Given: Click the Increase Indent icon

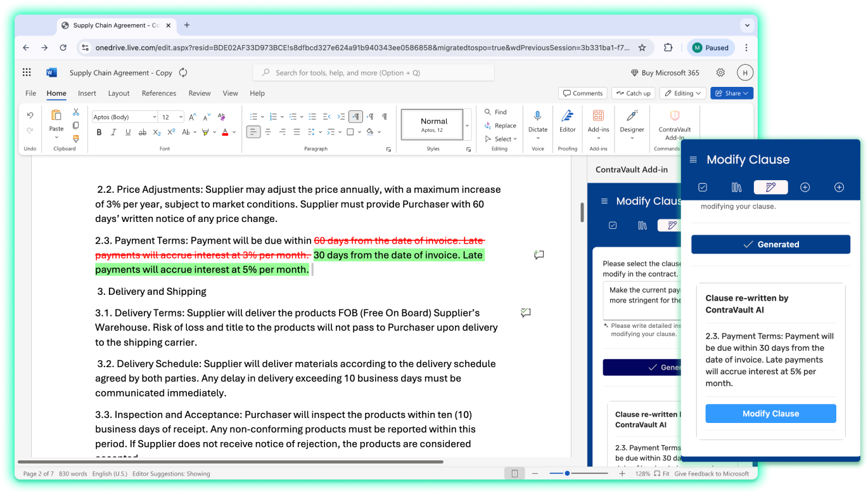Looking at the screenshot, I should point(341,117).
